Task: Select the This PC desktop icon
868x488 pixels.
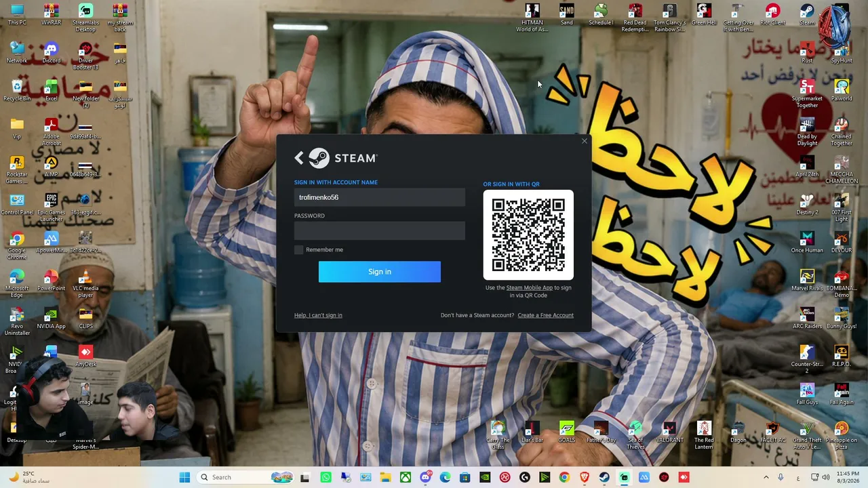Action: tap(17, 15)
